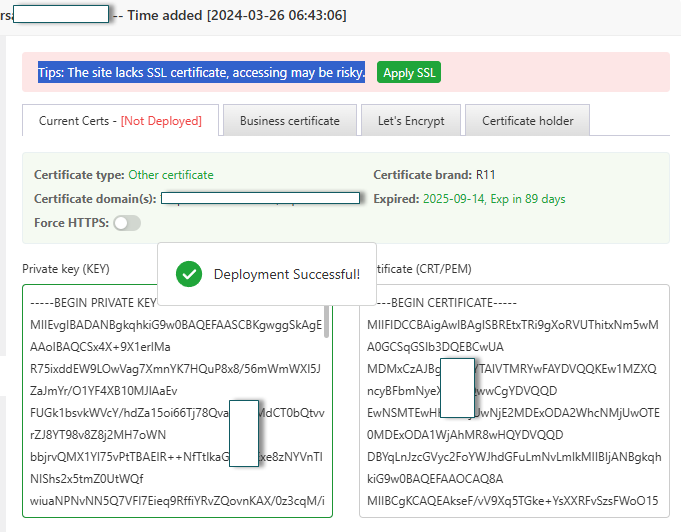Click the key line 'NIShs2x5tmZ0UtWQf'

pyautogui.click(x=86, y=479)
